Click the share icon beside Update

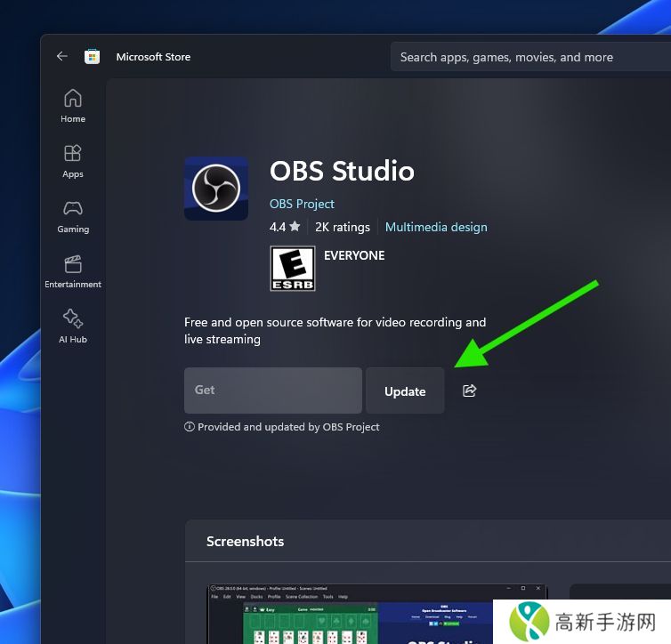pyautogui.click(x=470, y=390)
